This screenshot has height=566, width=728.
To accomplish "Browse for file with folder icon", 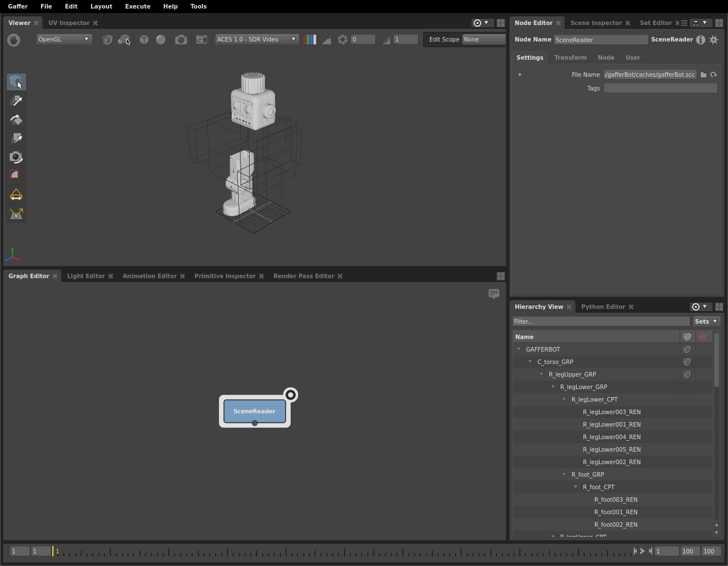I will pyautogui.click(x=704, y=75).
